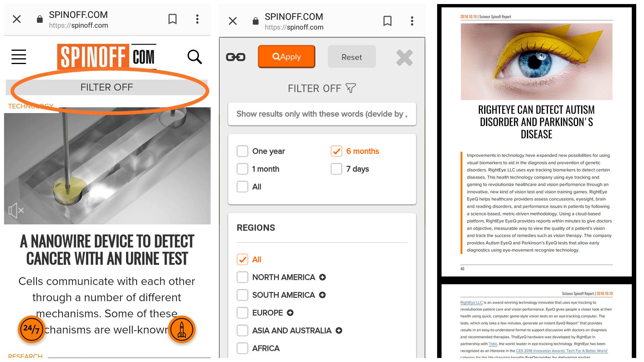Viewport: 644px width, 362px height.
Task: Open the FILTER OFF bar on homepage
Action: pos(107,87)
